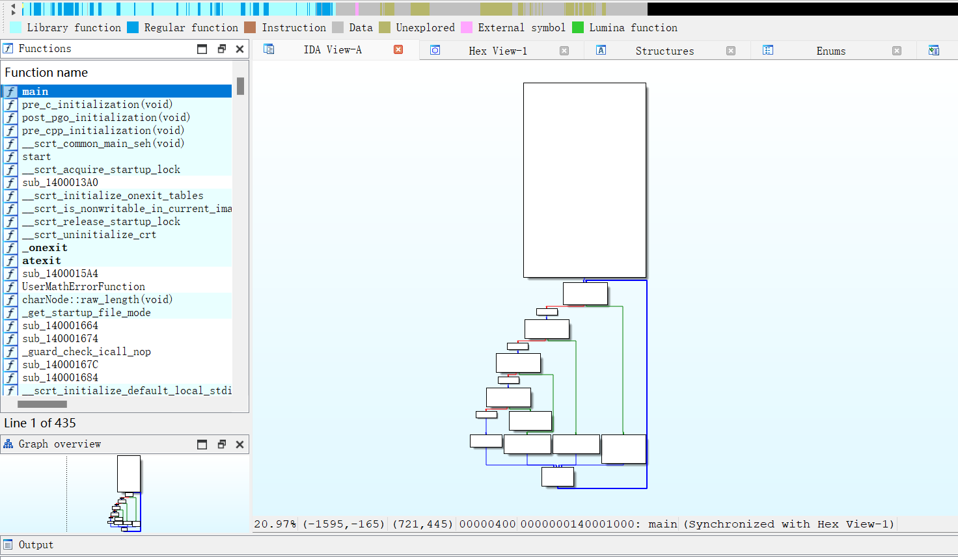
Task: Click the graph thumbnail in Graph overview
Action: coord(125,494)
